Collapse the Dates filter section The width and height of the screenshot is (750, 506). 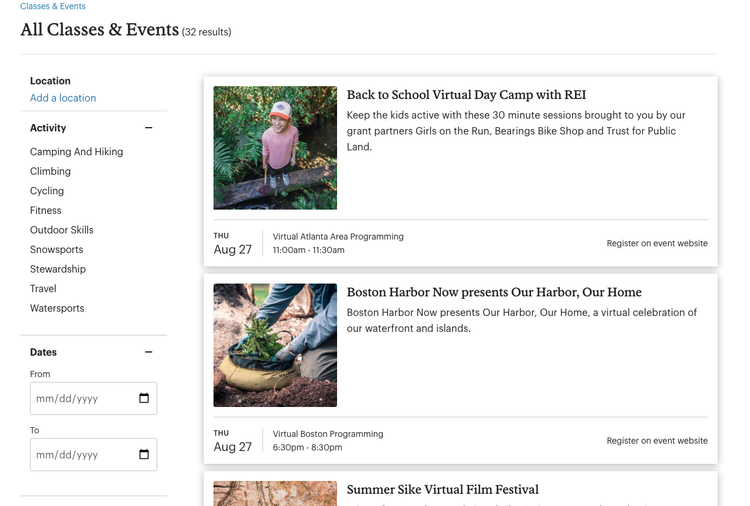148,352
